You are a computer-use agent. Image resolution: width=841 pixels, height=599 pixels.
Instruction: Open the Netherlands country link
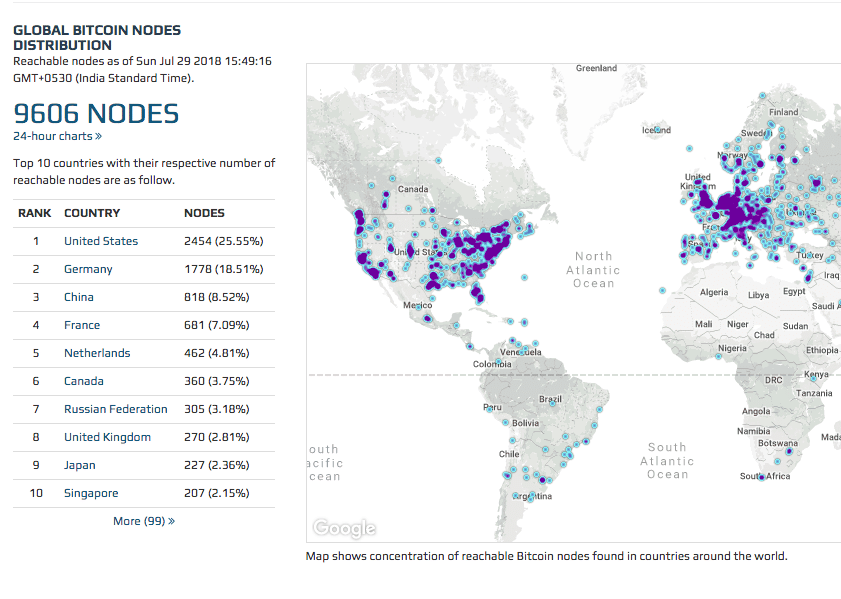click(97, 353)
